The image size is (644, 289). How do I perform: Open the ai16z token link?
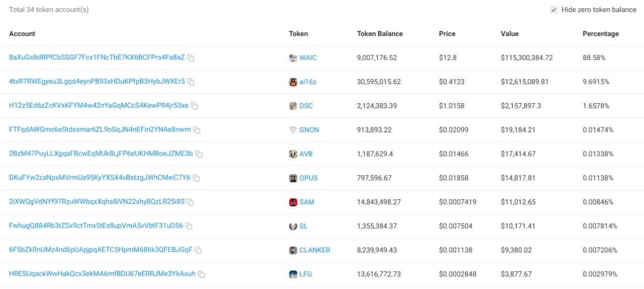click(x=309, y=82)
